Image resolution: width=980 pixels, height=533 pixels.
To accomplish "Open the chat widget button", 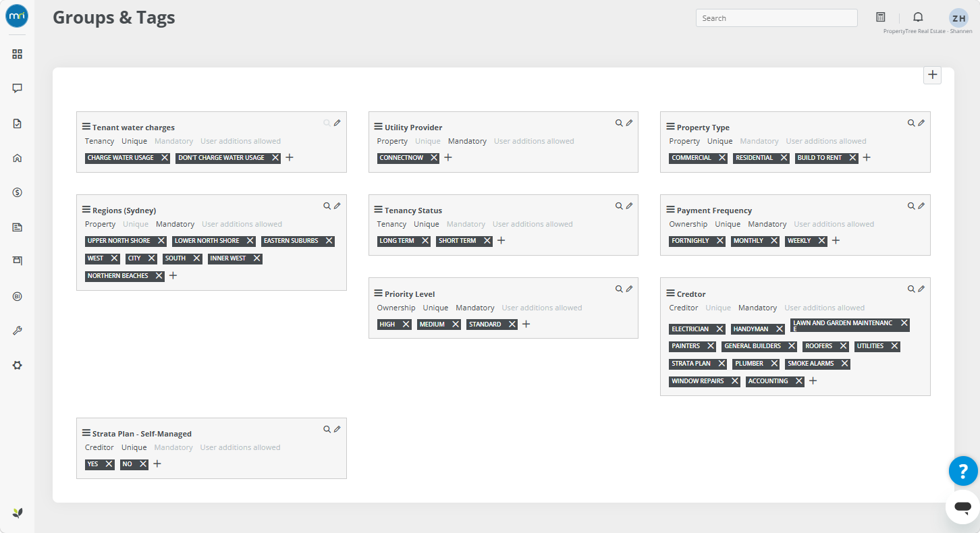I will click(963, 507).
